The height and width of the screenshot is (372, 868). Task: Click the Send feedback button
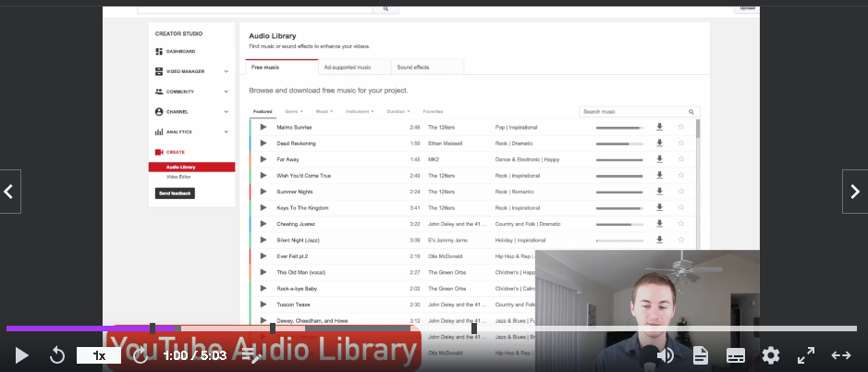175,193
